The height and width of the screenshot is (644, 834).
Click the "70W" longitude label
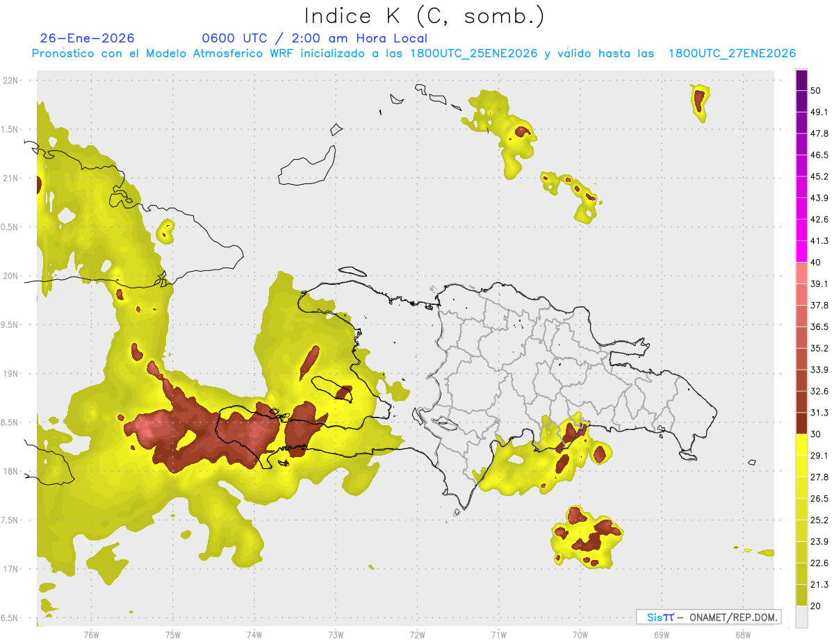pos(580,634)
